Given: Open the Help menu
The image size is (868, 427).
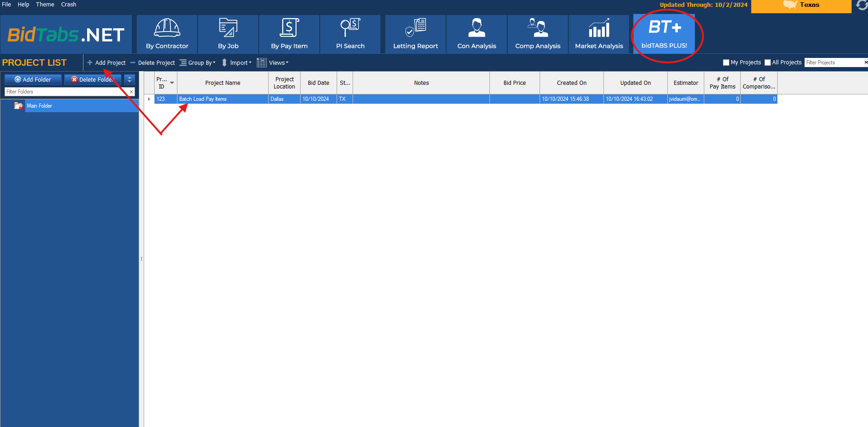Looking at the screenshot, I should click(23, 5).
